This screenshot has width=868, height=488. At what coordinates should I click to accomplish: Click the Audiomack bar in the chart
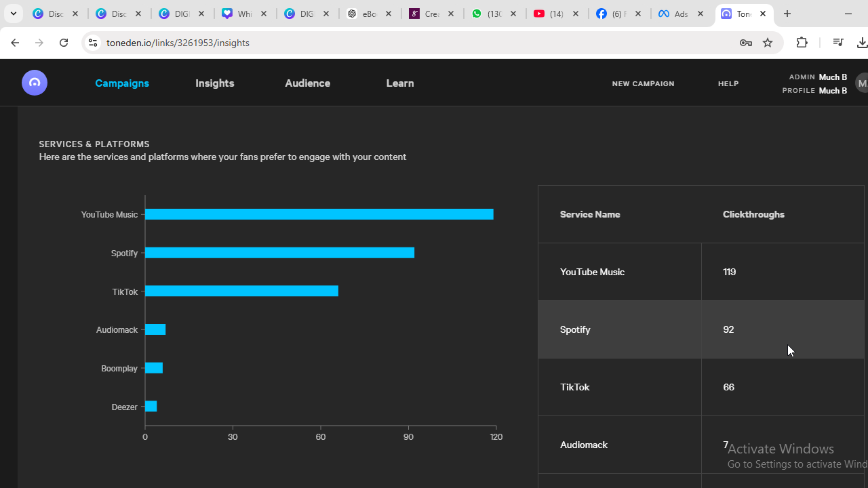(x=155, y=329)
